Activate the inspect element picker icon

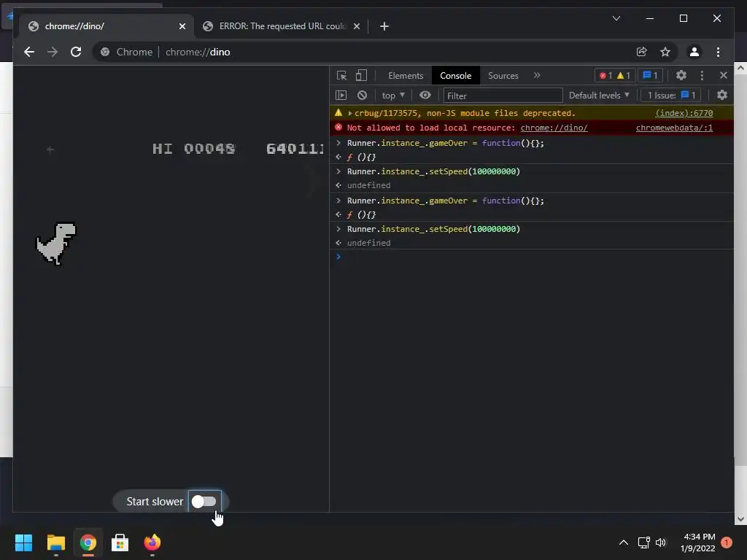coord(341,76)
